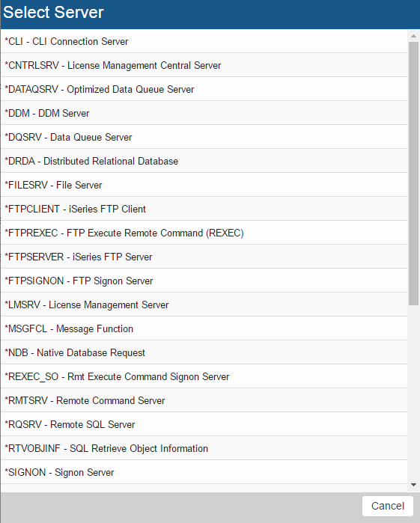420x523 pixels.
Task: Choose *FTPSERVER - iSeries FTP Server
Action: [204, 257]
